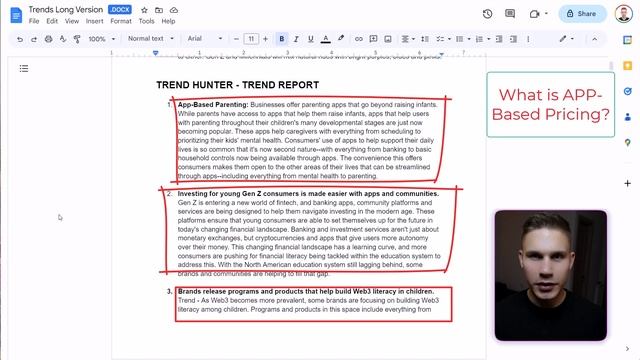
Task: Star the Trends Long Version document
Action: click(144, 10)
